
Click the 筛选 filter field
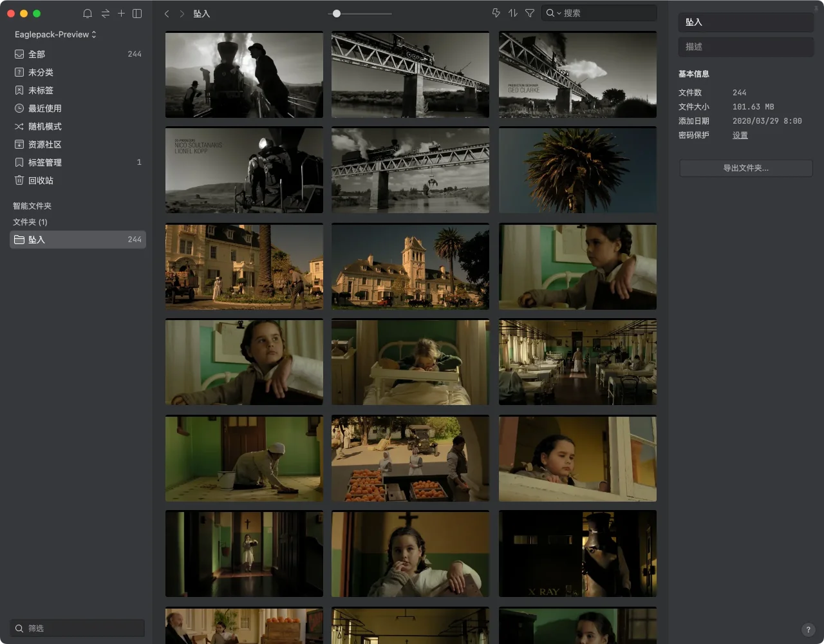pos(78,628)
